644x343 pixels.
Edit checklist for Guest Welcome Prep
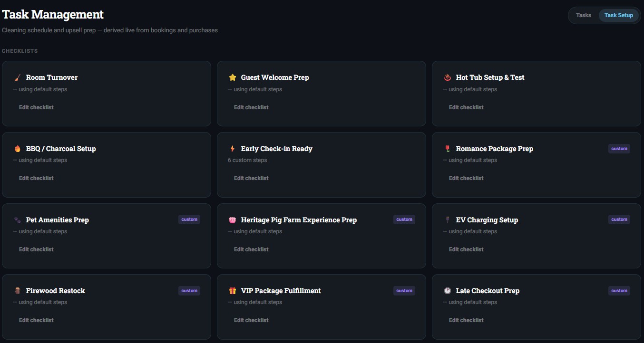click(251, 107)
